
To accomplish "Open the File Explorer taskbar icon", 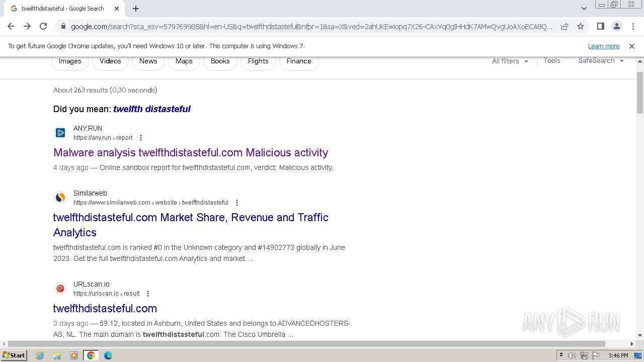I will pyautogui.click(x=57, y=355).
